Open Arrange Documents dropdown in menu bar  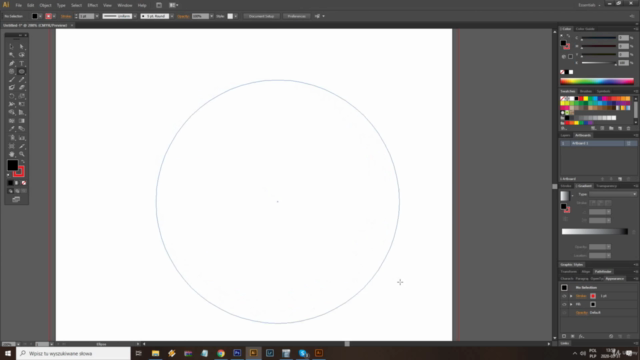[174, 5]
